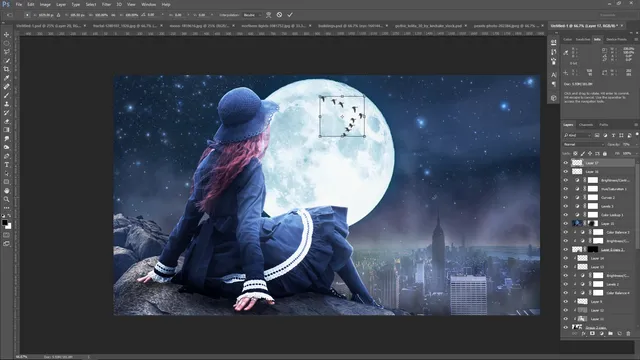Open the Layers panel flyout menu
The width and height of the screenshot is (640, 360).
(636, 125)
